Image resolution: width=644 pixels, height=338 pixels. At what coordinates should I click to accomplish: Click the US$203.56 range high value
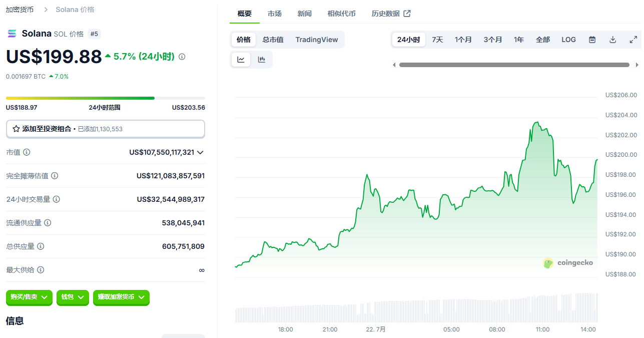point(189,107)
